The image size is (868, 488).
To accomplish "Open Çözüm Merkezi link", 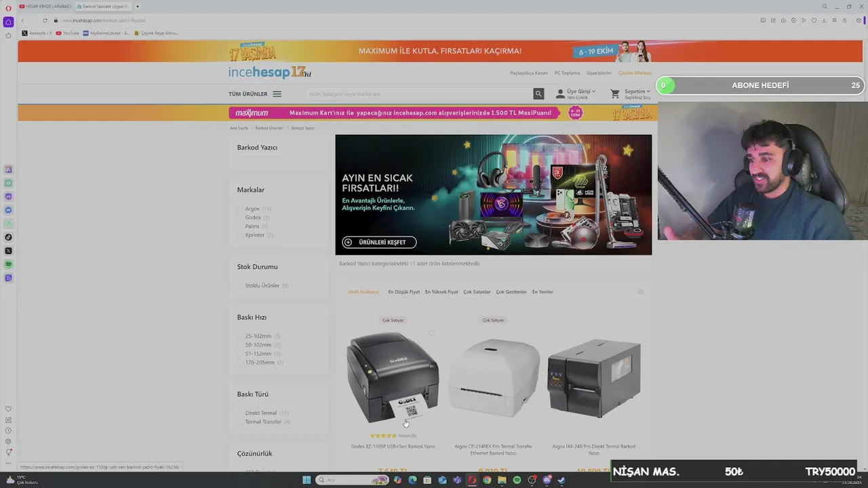I will coord(635,73).
